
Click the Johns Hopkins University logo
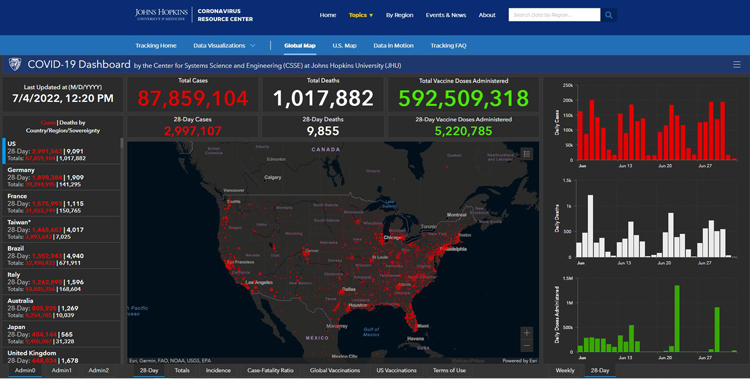pos(161,15)
